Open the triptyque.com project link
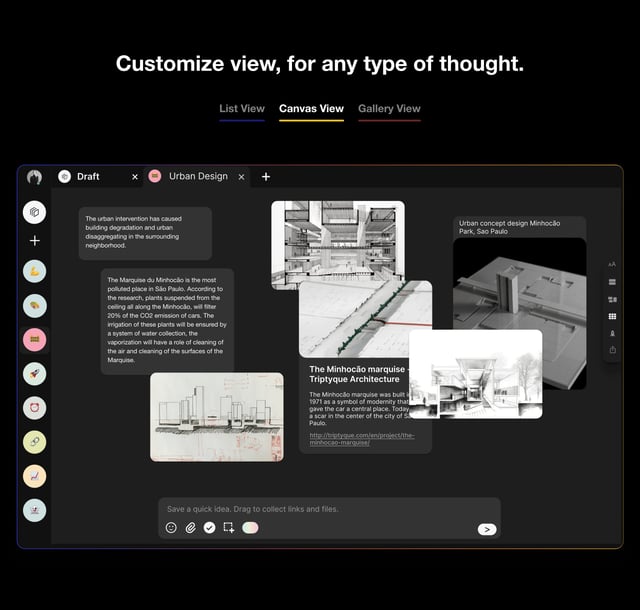The height and width of the screenshot is (610, 640). tap(362, 439)
